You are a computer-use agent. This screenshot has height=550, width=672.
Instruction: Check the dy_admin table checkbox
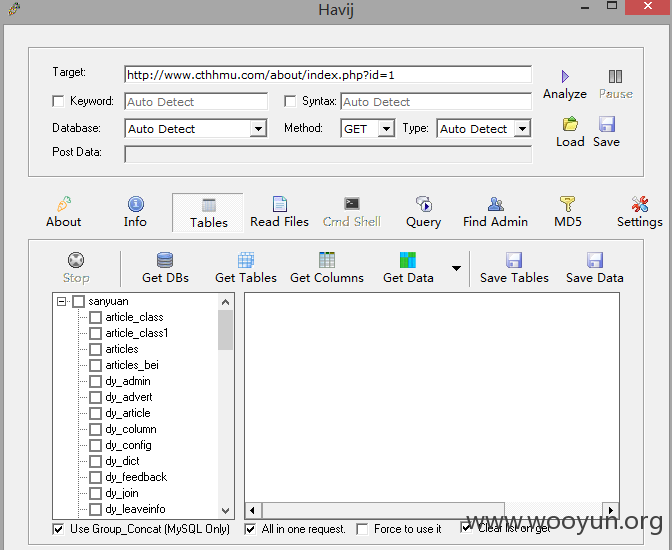tap(95, 382)
